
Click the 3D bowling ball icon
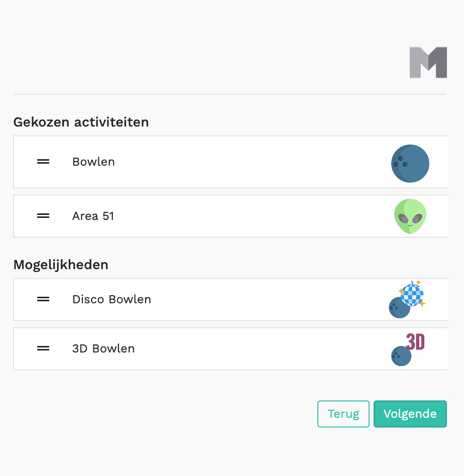tap(407, 349)
